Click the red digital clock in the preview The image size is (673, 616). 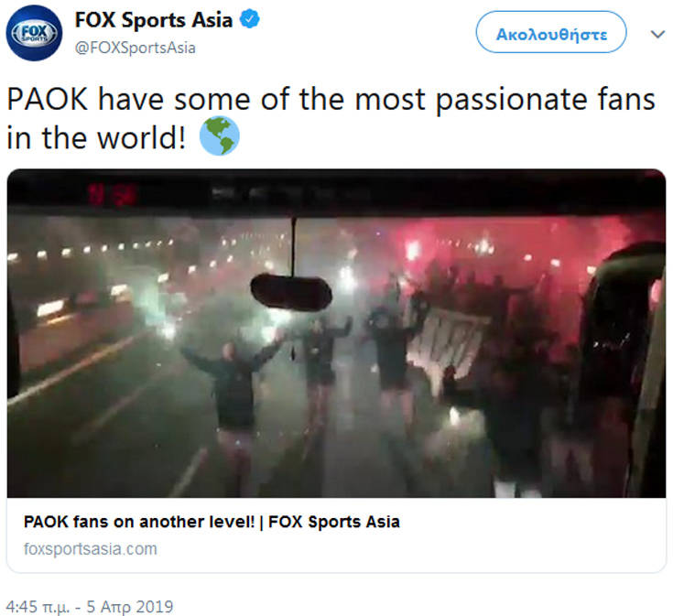click(x=113, y=194)
